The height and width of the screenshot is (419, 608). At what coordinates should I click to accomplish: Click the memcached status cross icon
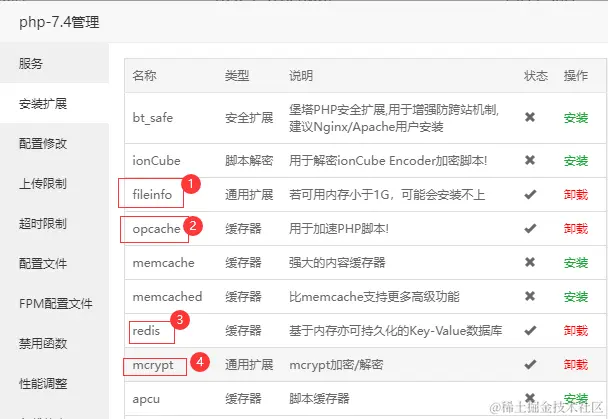coord(530,297)
